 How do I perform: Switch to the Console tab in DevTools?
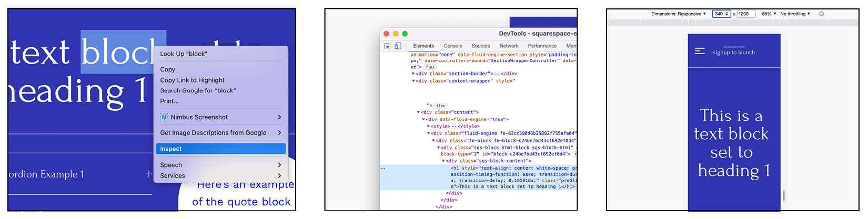(453, 46)
